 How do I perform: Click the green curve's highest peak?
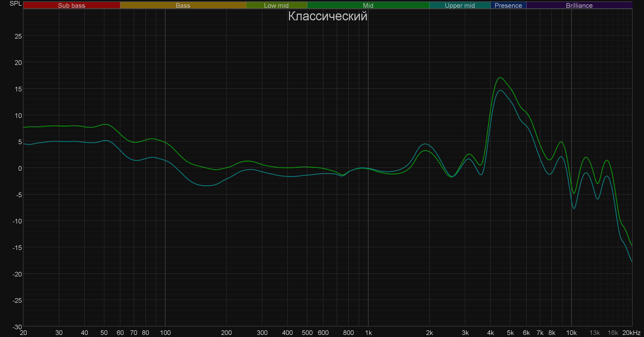tap(500, 77)
